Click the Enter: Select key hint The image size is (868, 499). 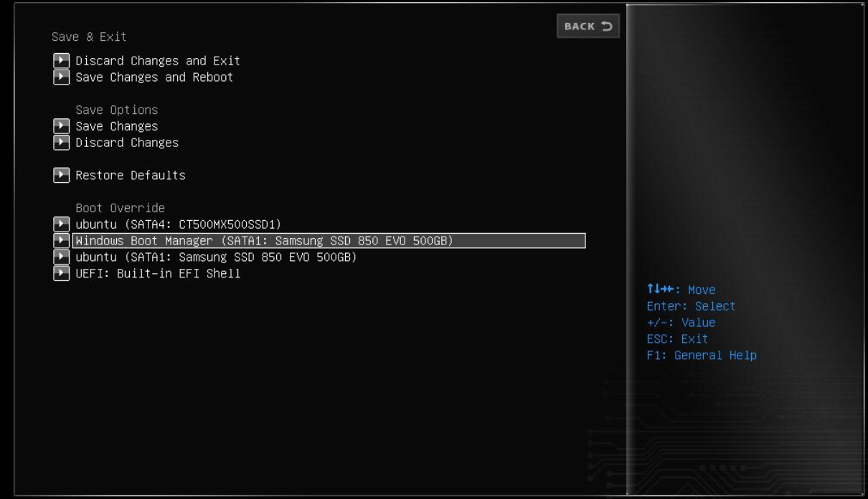pyautogui.click(x=691, y=306)
